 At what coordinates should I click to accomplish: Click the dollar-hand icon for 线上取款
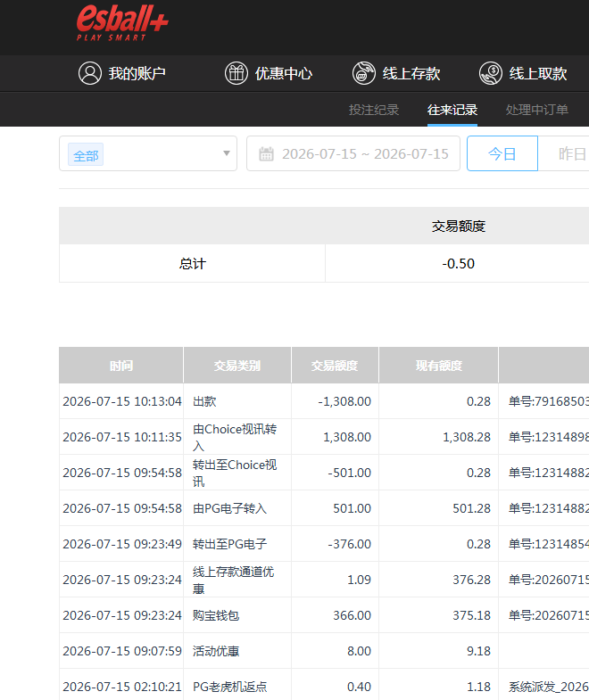[491, 73]
